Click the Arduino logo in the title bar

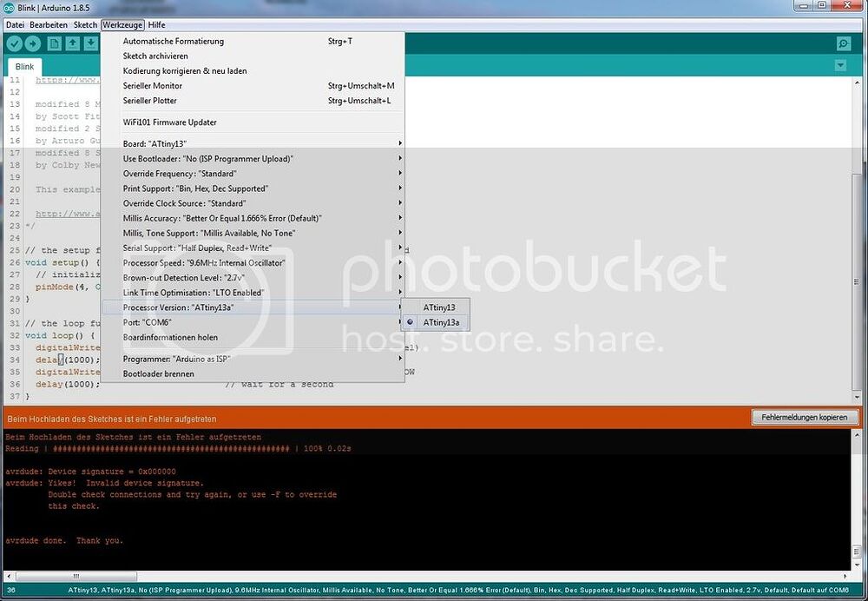click(x=7, y=7)
